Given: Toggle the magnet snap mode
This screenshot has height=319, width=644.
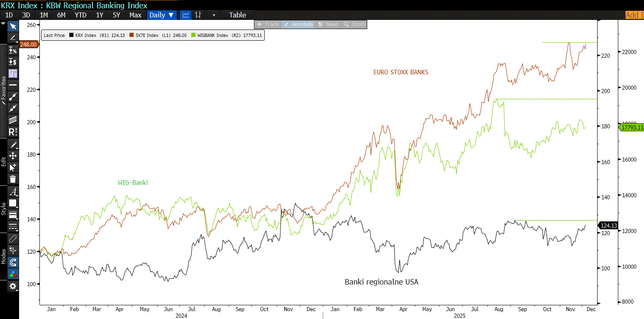Looking at the screenshot, I should point(13,263).
